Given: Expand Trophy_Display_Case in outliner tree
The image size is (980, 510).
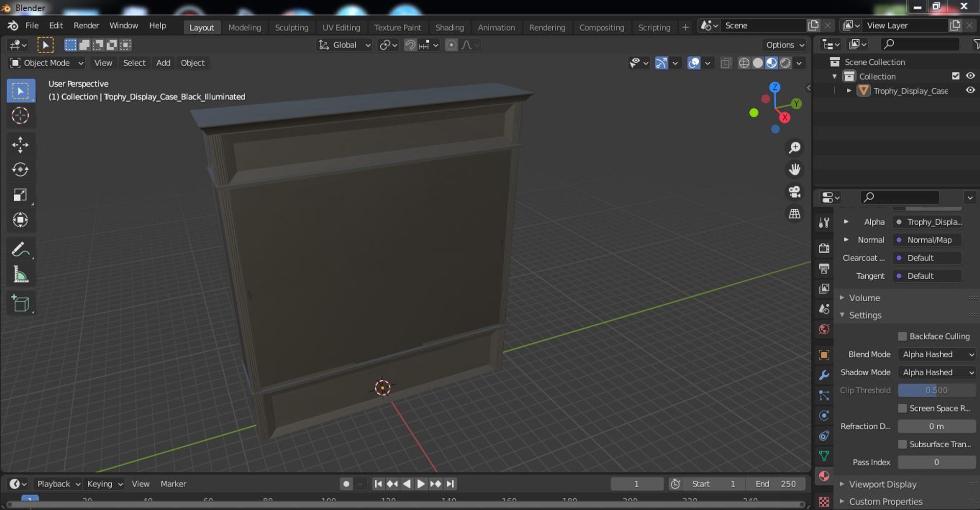Looking at the screenshot, I should pos(849,90).
